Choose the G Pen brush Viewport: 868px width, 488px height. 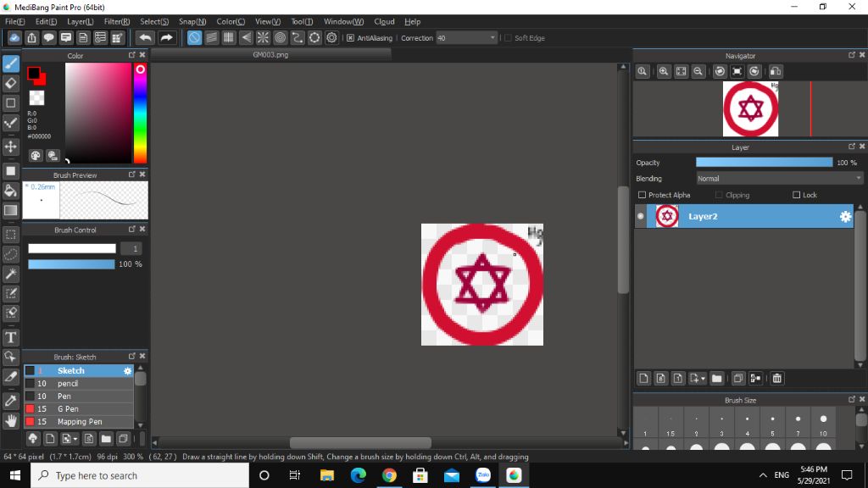coord(79,409)
